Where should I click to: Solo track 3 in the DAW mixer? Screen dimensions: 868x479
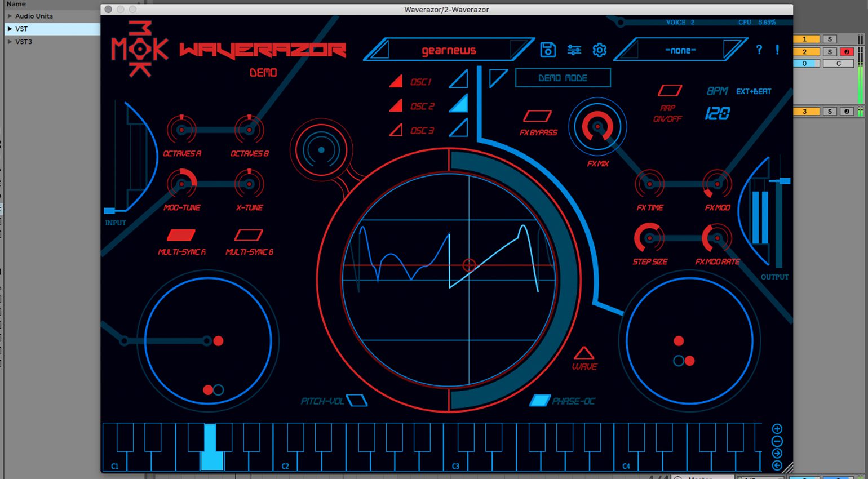(830, 112)
